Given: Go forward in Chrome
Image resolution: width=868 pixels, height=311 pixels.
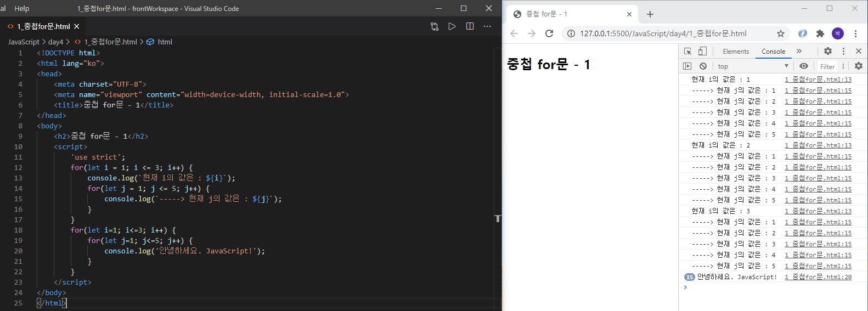Looking at the screenshot, I should click(532, 33).
